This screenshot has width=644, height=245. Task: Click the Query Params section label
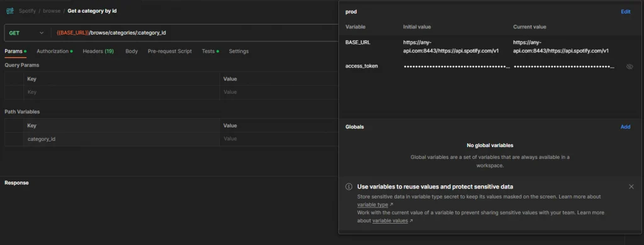pos(22,65)
